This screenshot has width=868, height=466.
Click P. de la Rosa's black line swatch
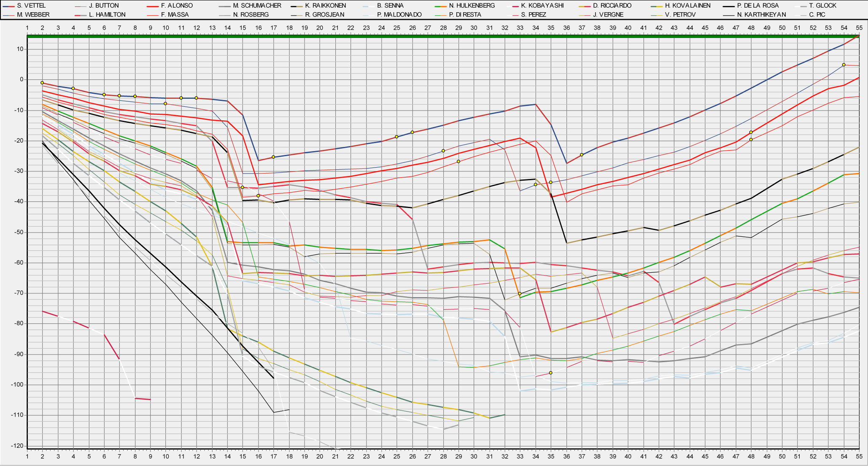tap(728, 5)
